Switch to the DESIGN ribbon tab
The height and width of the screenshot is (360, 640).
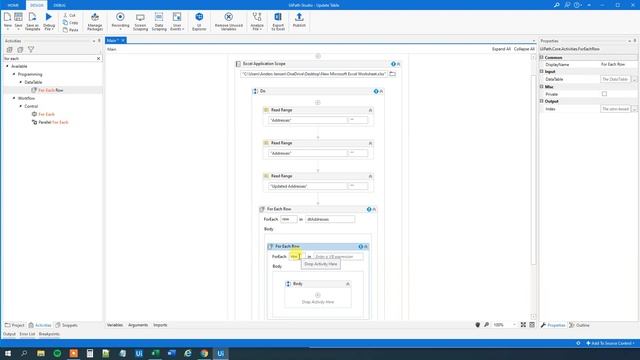pyautogui.click(x=37, y=5)
